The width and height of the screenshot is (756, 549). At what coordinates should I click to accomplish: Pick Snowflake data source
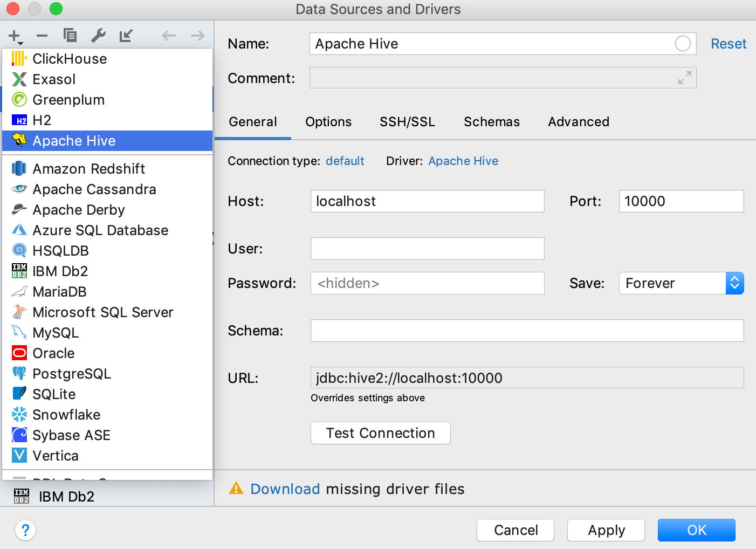(108, 415)
